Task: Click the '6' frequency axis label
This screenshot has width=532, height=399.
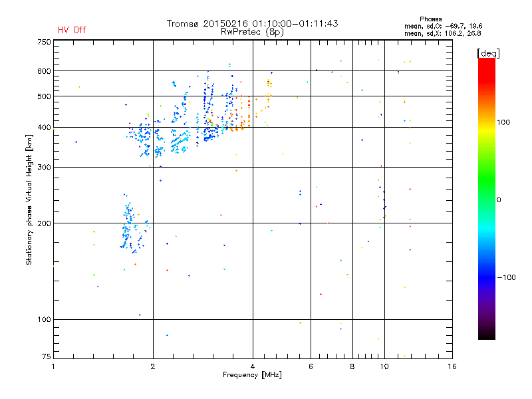Action: pyautogui.click(x=311, y=366)
